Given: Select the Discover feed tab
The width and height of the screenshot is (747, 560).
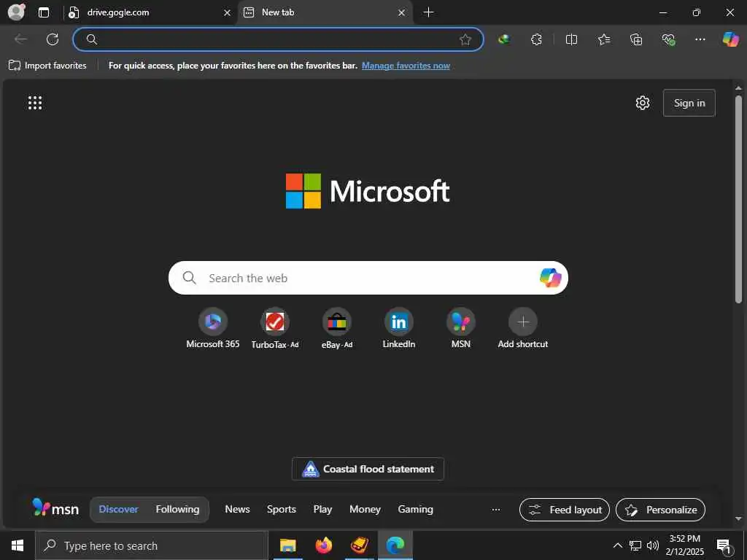Looking at the screenshot, I should click(x=118, y=509).
